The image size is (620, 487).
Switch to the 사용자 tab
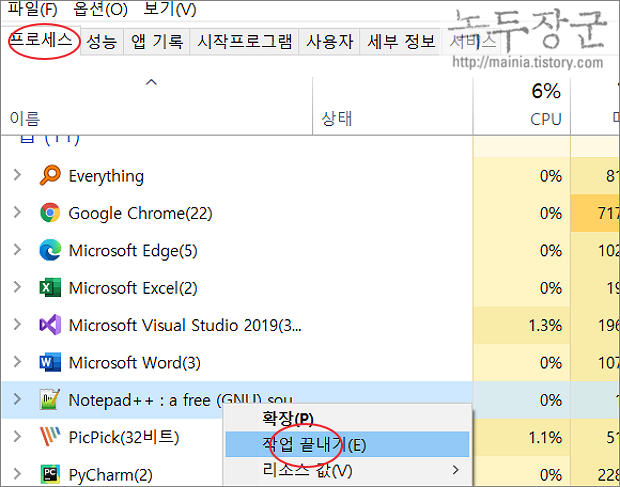pos(329,42)
